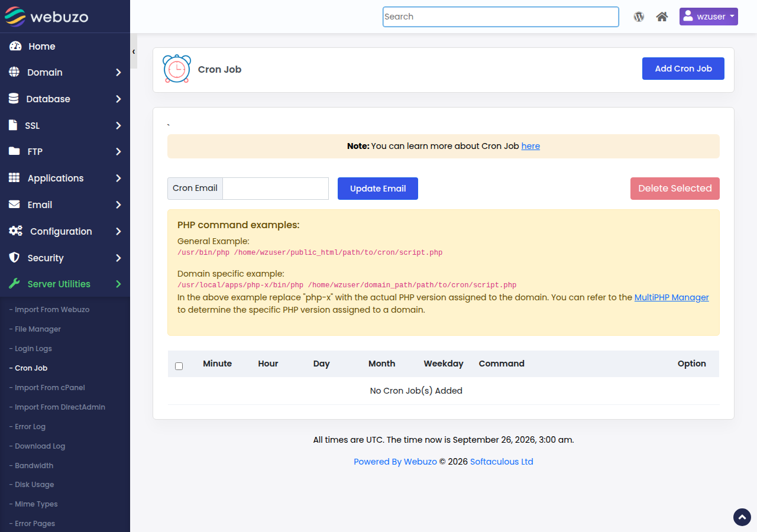Click the Cron Job alarm clock icon
The width and height of the screenshot is (757, 532).
pos(177,69)
